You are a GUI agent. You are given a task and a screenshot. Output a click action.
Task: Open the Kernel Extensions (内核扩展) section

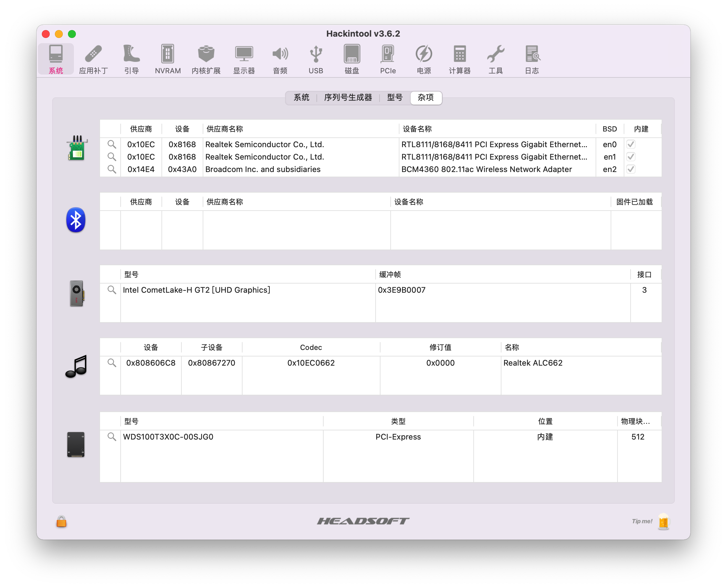pos(206,59)
